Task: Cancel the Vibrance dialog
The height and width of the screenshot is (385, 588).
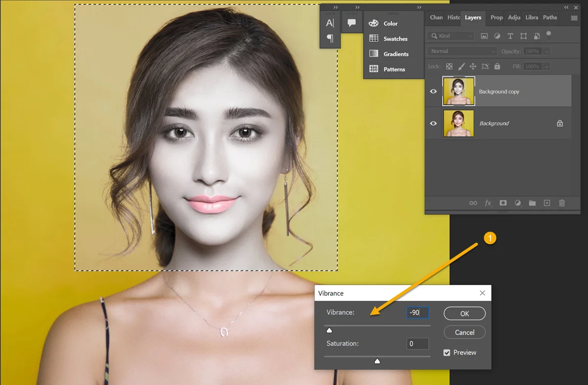Action: click(x=465, y=332)
